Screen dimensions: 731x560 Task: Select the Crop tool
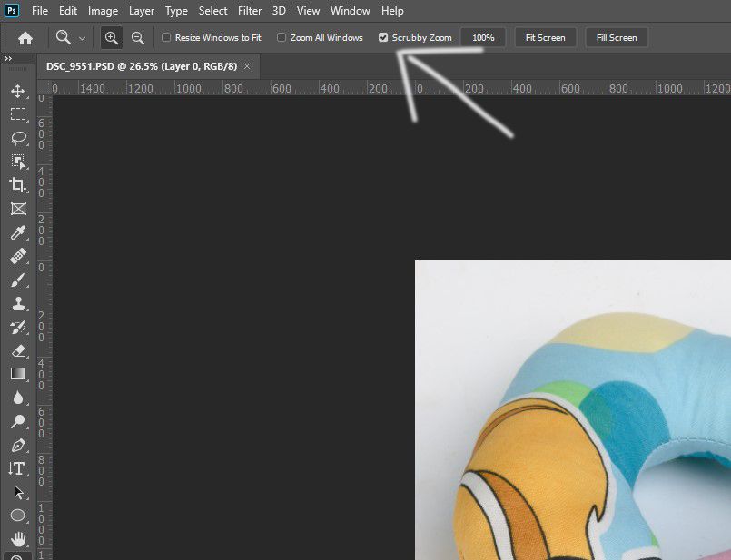click(x=18, y=185)
